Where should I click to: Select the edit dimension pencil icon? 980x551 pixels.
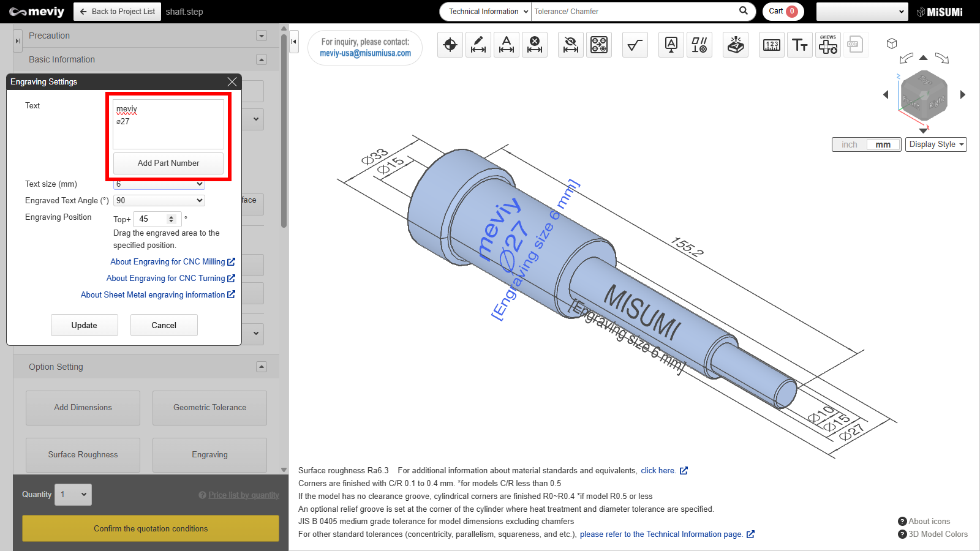tap(478, 45)
